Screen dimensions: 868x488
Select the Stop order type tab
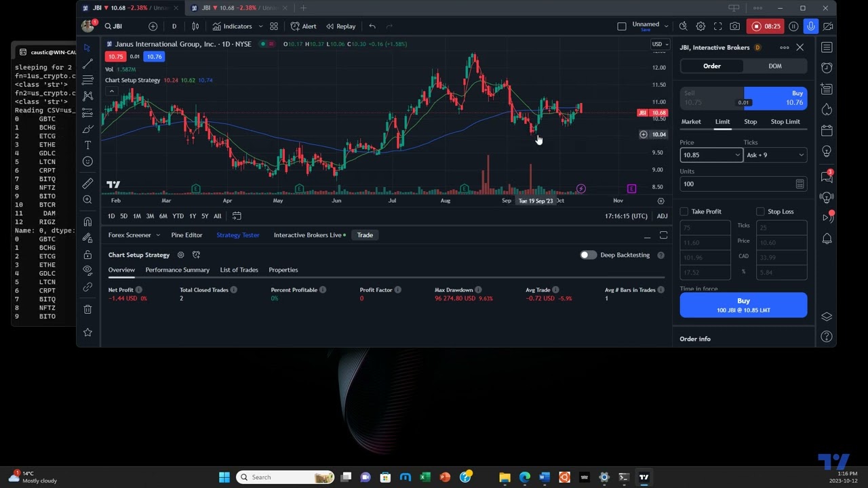point(750,122)
